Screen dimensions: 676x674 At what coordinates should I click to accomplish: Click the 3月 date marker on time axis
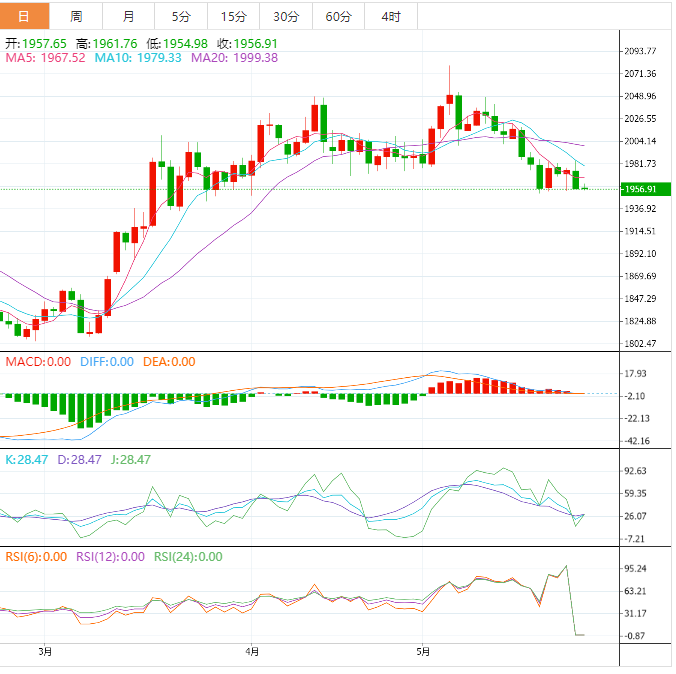click(x=45, y=652)
